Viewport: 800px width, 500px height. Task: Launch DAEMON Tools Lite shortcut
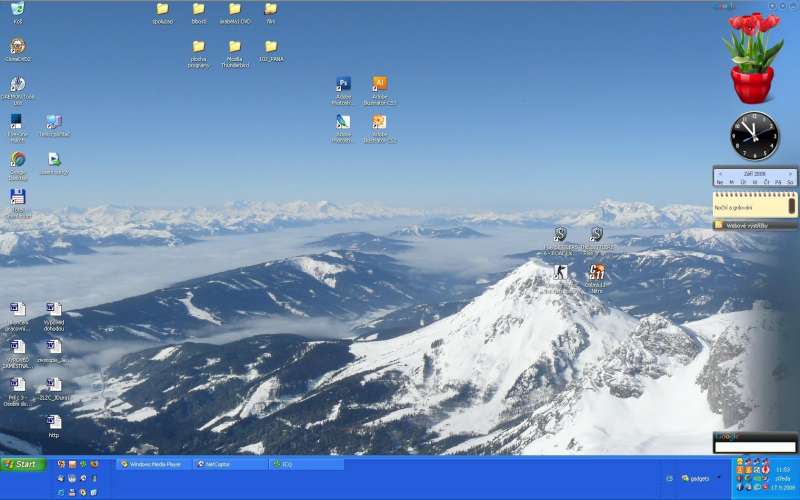coord(17,85)
